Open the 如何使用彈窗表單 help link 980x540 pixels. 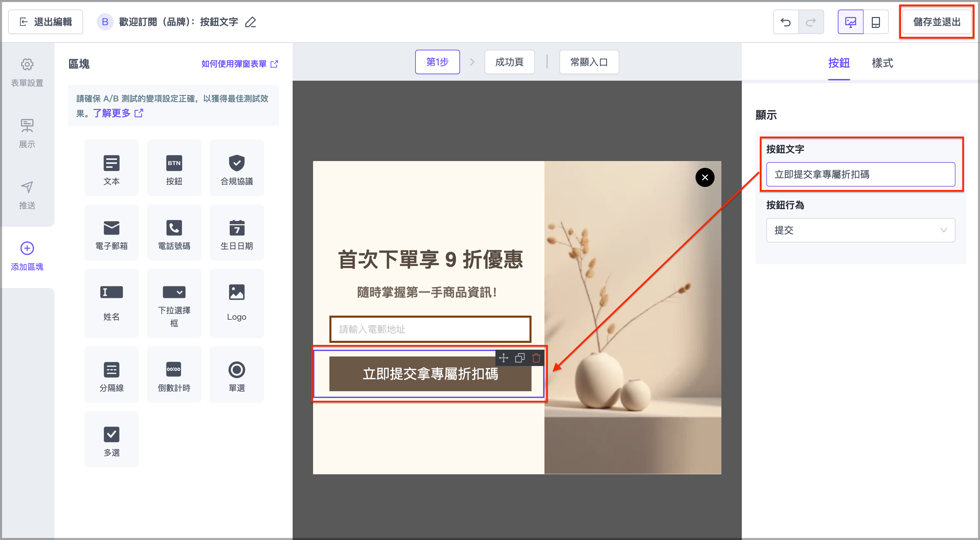(239, 64)
